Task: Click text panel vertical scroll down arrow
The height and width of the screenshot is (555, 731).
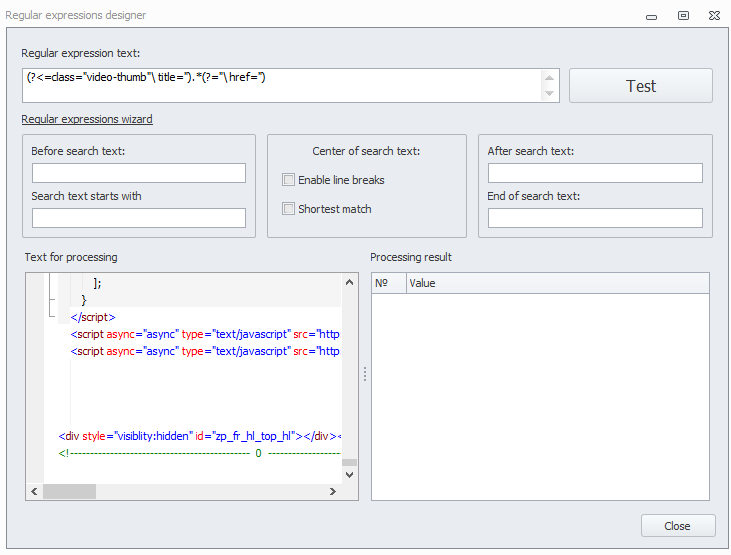Action: point(350,475)
